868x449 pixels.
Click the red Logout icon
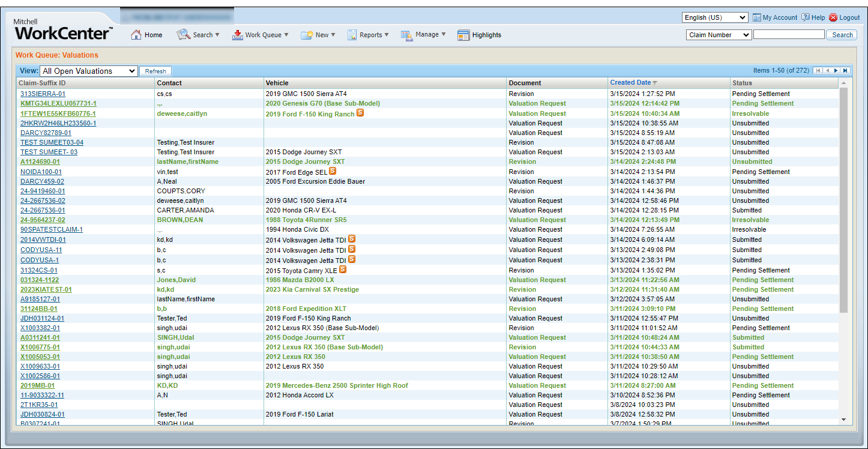click(x=833, y=17)
